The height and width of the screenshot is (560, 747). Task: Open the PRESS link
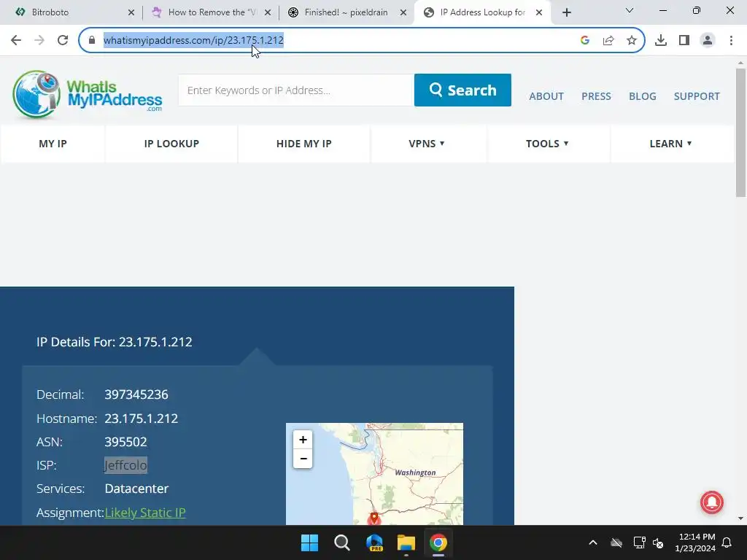(x=596, y=96)
